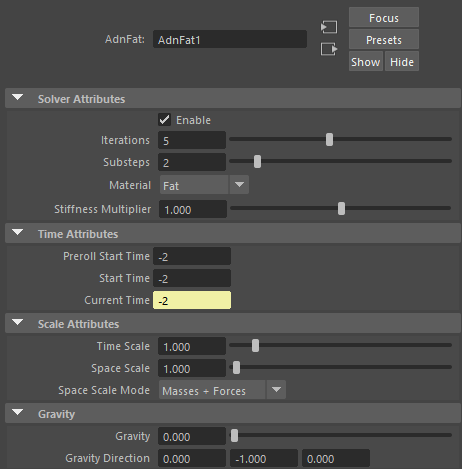Click the Time Scale label
This screenshot has width=462, height=469.
click(123, 346)
